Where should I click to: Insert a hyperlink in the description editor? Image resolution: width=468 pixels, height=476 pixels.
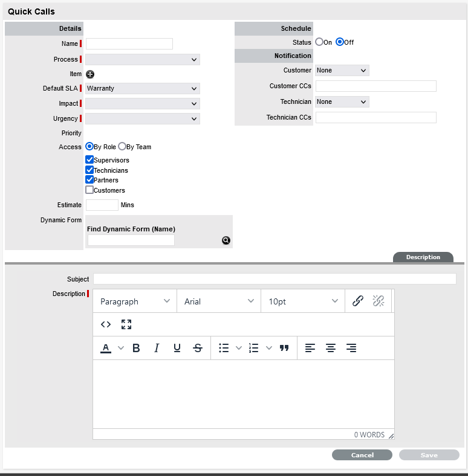pos(358,301)
